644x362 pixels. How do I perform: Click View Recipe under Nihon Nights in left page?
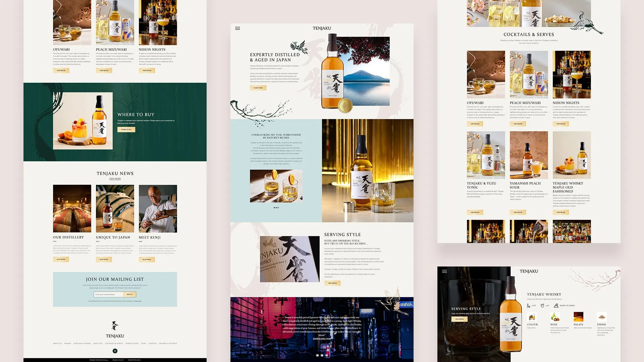[147, 71]
